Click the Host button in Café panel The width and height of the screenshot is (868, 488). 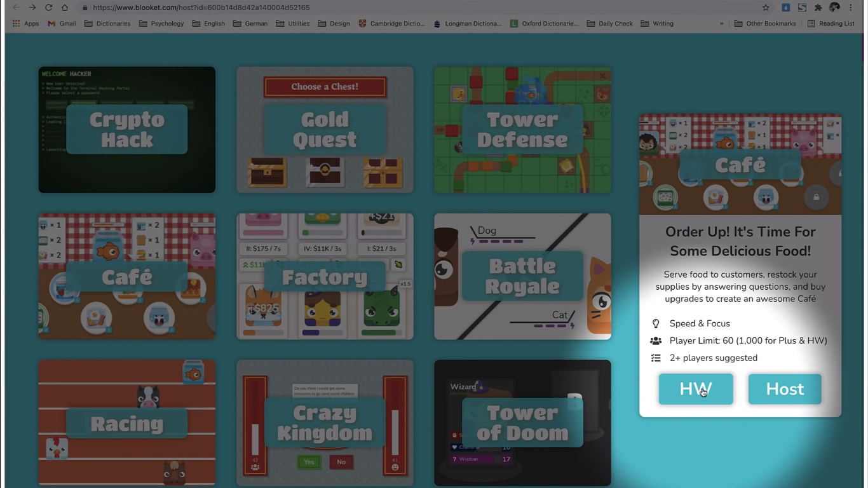pyautogui.click(x=785, y=389)
